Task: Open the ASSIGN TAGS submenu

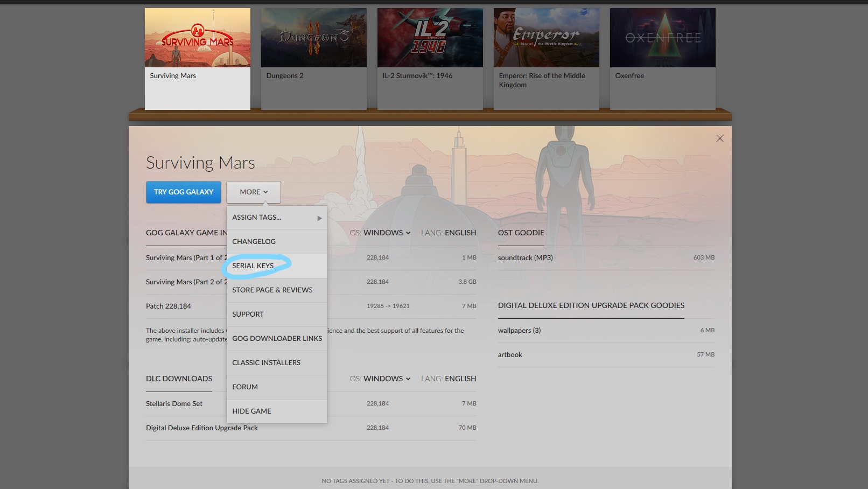Action: 277,218
